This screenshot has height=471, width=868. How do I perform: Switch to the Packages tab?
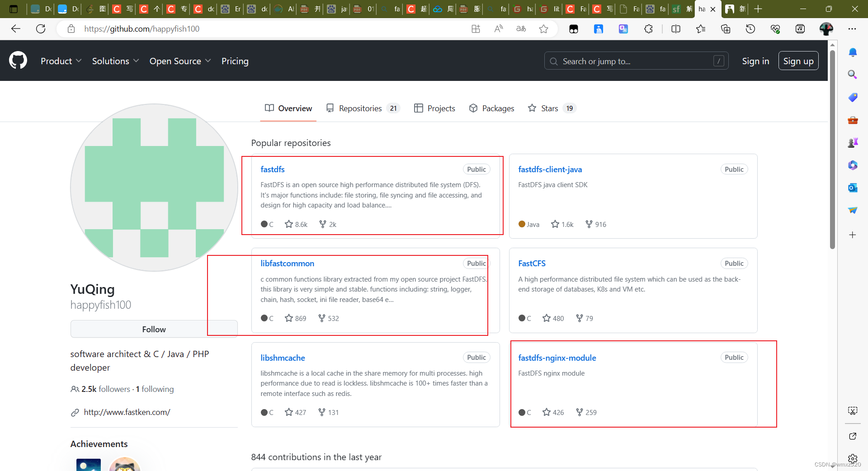click(x=491, y=108)
